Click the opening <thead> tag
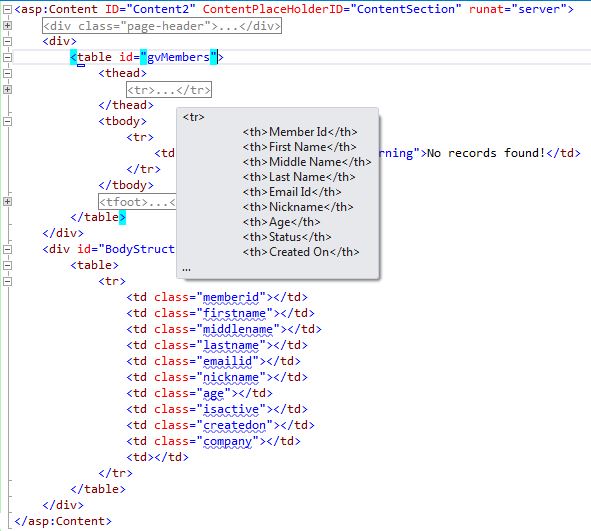The width and height of the screenshot is (591, 531). coord(122,73)
